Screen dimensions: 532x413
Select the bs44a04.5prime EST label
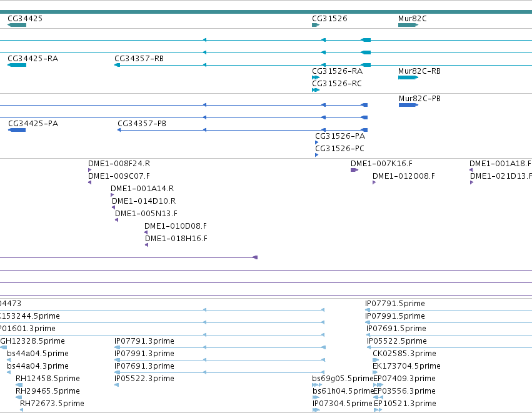(38, 354)
